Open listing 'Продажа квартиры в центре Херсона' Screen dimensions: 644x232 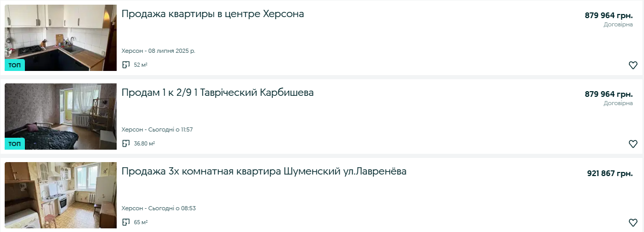pyautogui.click(x=213, y=14)
